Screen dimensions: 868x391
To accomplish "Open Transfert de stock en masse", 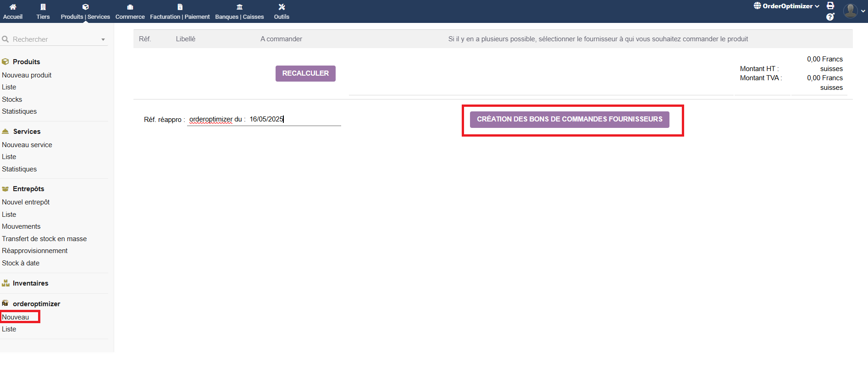I will [44, 239].
